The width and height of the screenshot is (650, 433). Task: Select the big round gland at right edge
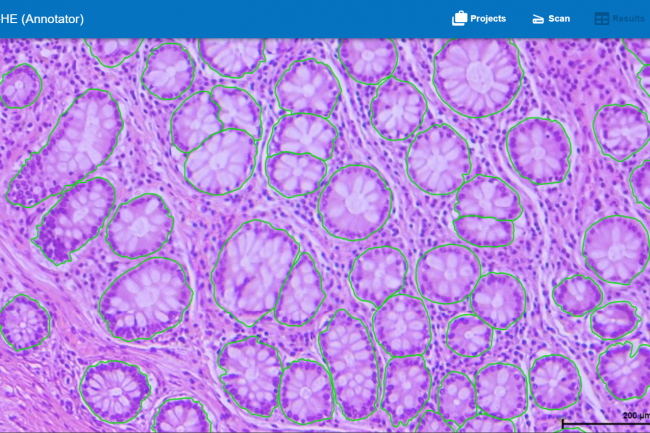tap(614, 247)
